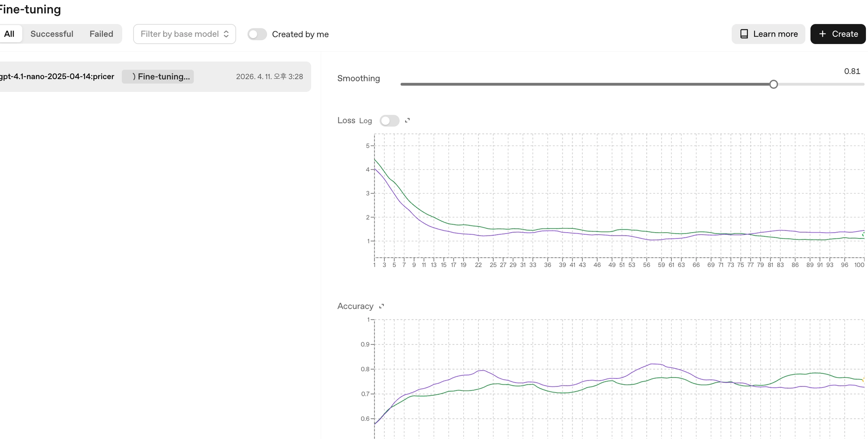
Task: Click the Created by me label
Action: [300, 34]
